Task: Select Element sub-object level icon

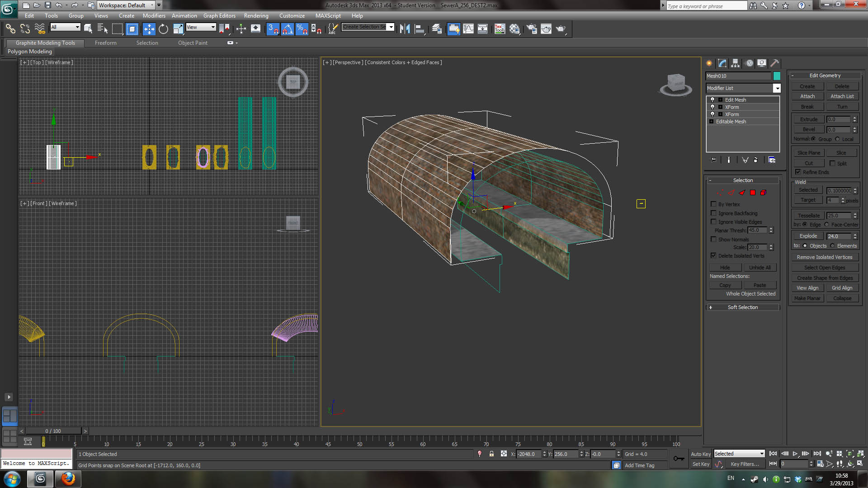Action: [x=763, y=192]
